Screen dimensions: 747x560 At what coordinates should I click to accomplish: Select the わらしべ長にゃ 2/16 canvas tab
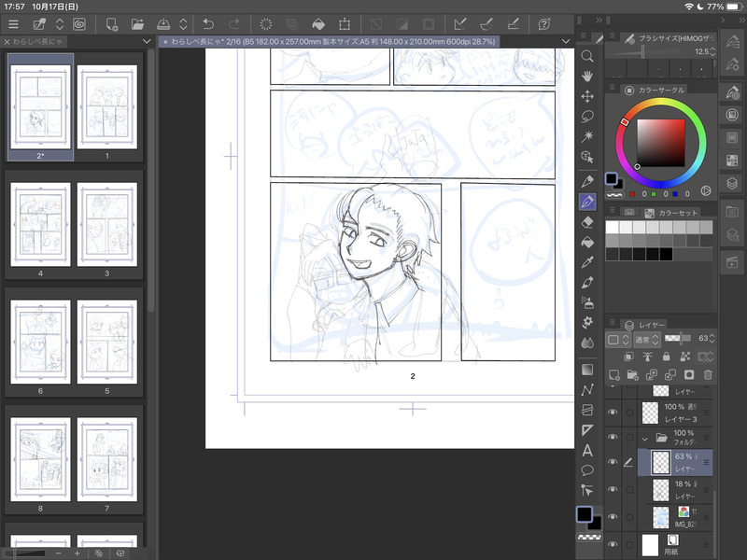[x=330, y=41]
